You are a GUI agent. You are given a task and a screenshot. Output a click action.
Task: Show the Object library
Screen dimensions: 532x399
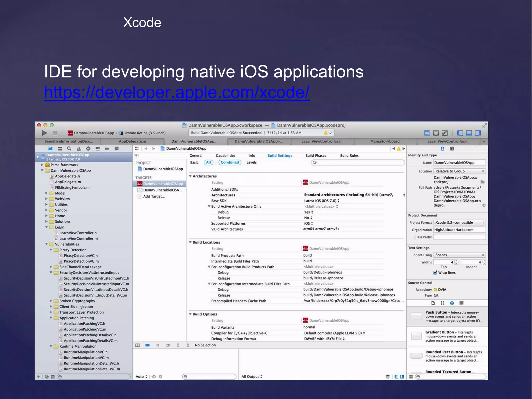[x=452, y=303]
